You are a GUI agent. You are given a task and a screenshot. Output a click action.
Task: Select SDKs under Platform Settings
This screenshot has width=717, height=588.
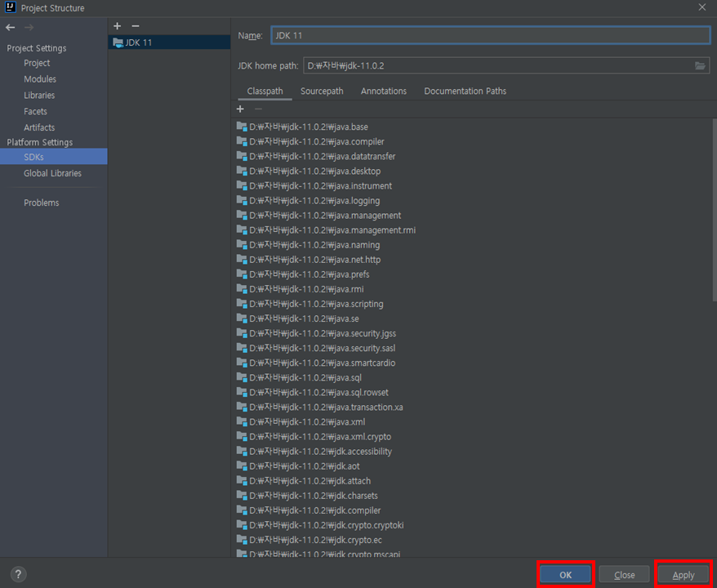[54, 156]
